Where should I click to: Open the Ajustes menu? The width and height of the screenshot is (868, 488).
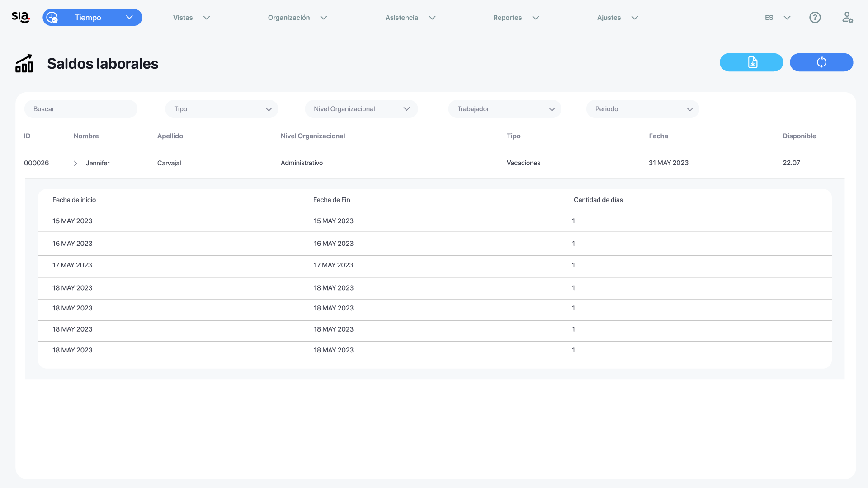[617, 18]
